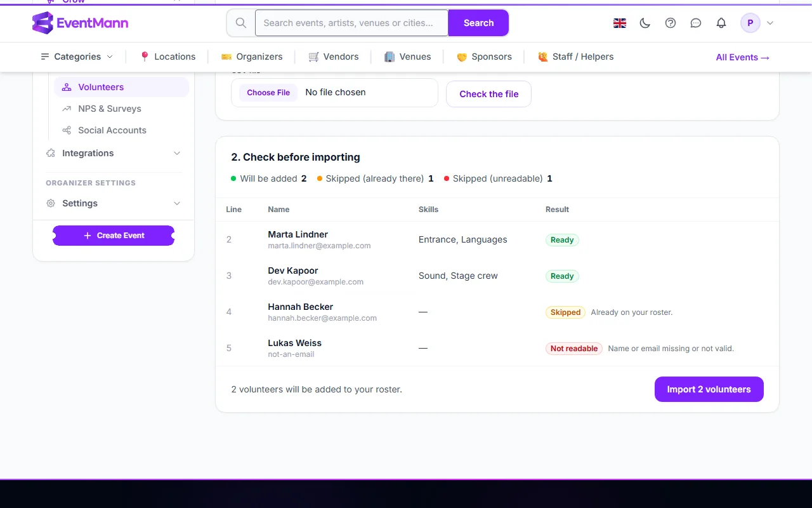Click the Create Event button

click(x=114, y=236)
